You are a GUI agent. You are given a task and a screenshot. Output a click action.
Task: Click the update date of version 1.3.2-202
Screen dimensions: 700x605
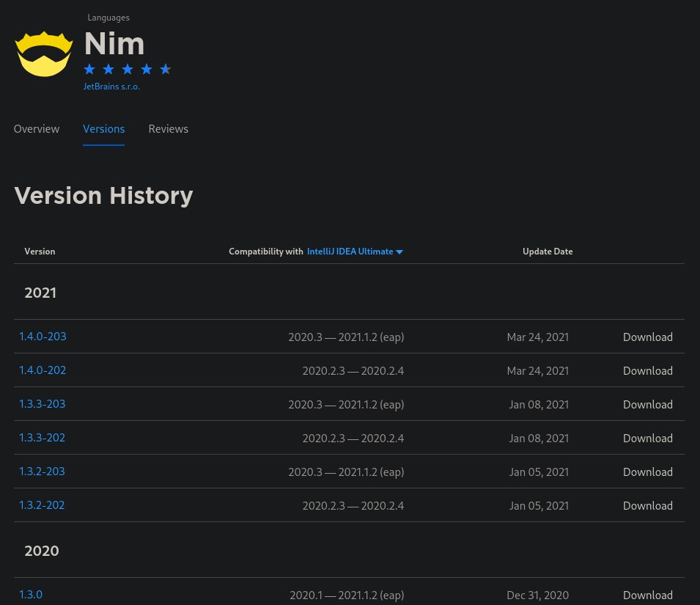539,506
